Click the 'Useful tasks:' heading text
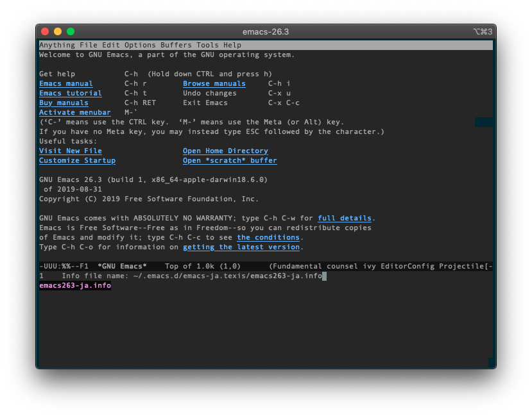The width and height of the screenshot is (532, 416). coord(68,141)
